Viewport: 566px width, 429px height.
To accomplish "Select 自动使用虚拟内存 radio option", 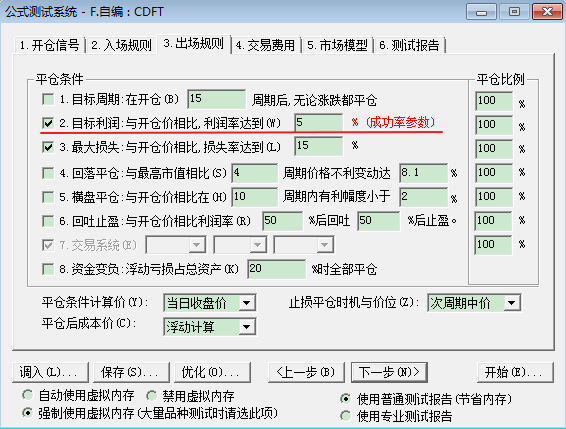I will (27, 395).
